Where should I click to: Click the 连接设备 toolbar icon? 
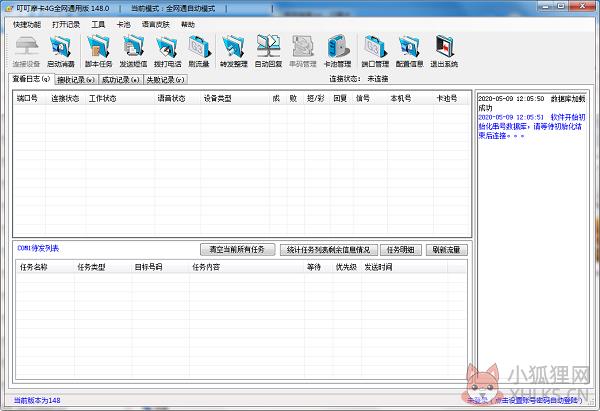click(26, 51)
